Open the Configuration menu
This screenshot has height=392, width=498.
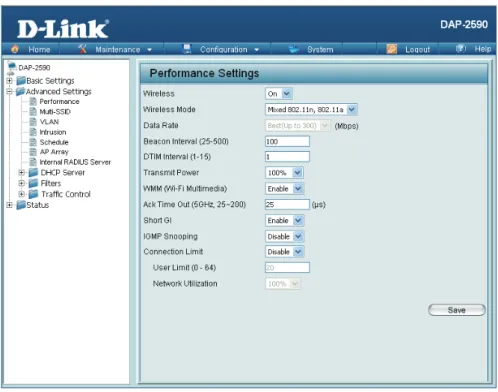(x=224, y=50)
